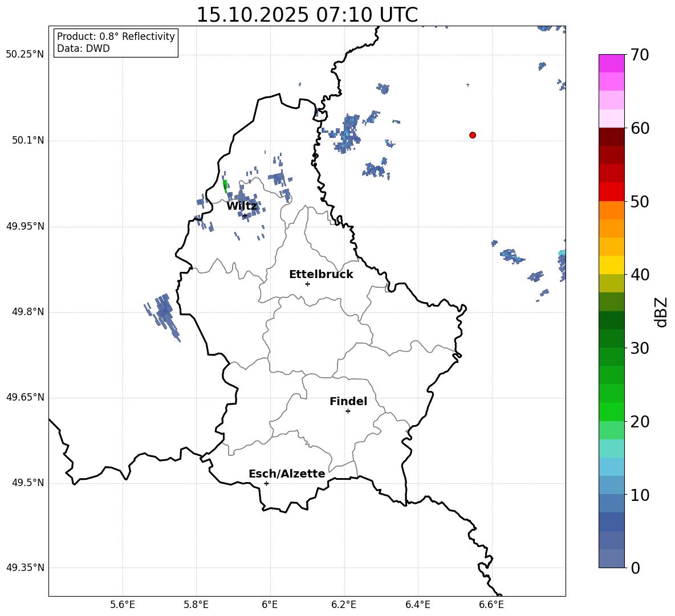Click the Ettelbruck station cross marker
This screenshot has height=616, width=675.
(307, 284)
